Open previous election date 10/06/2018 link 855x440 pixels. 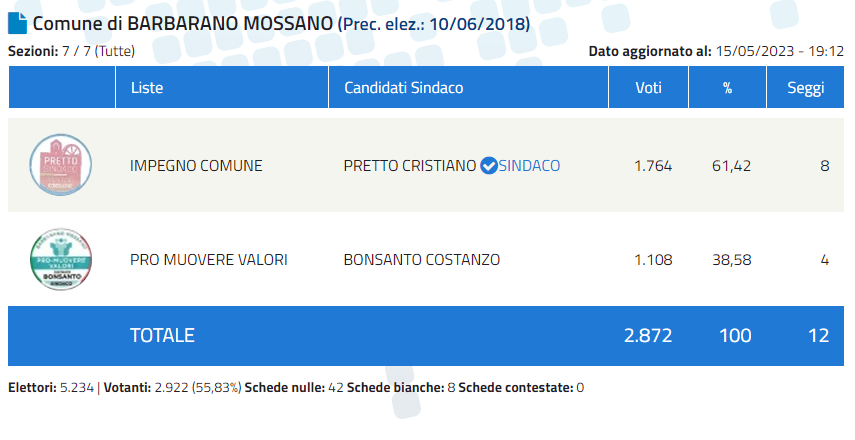[x=433, y=25]
